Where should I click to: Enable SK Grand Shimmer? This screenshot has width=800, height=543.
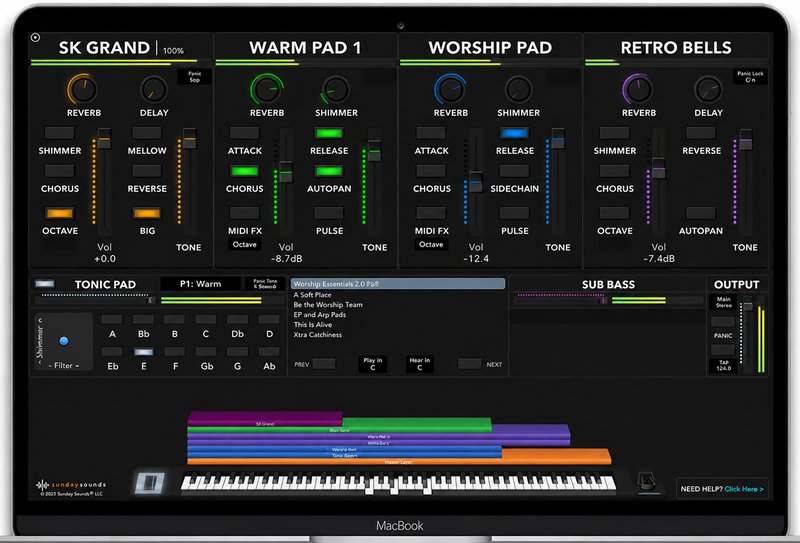tap(60, 133)
